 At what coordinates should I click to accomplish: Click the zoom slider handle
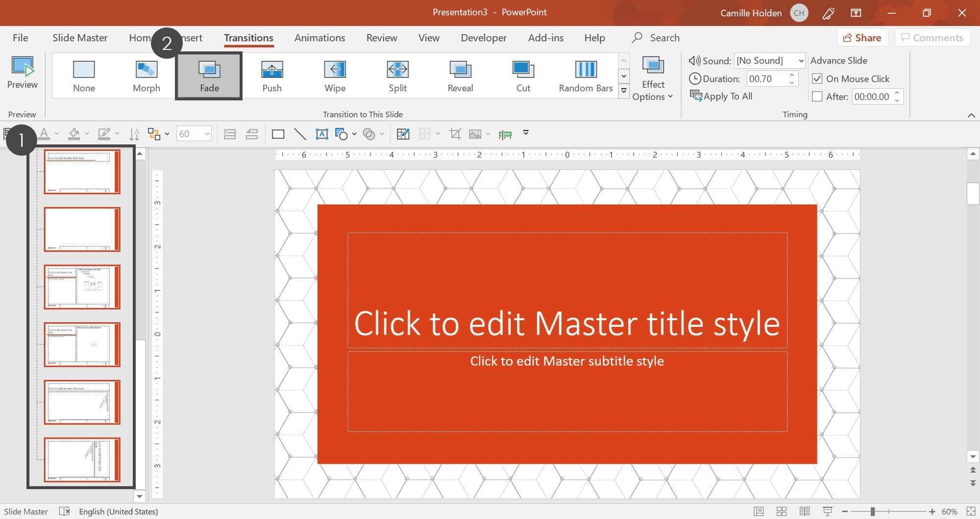(x=873, y=512)
